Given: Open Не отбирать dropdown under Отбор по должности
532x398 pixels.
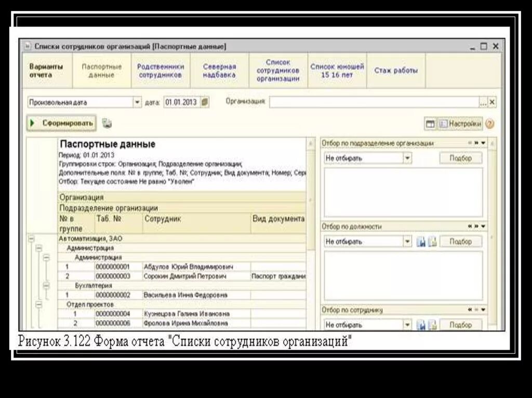Looking at the screenshot, I should click(407, 242).
